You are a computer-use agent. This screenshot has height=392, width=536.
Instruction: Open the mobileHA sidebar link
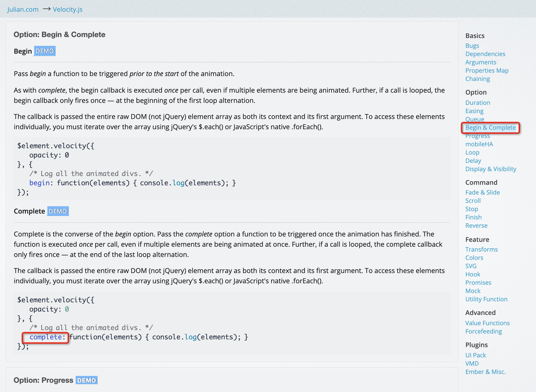pyautogui.click(x=479, y=144)
